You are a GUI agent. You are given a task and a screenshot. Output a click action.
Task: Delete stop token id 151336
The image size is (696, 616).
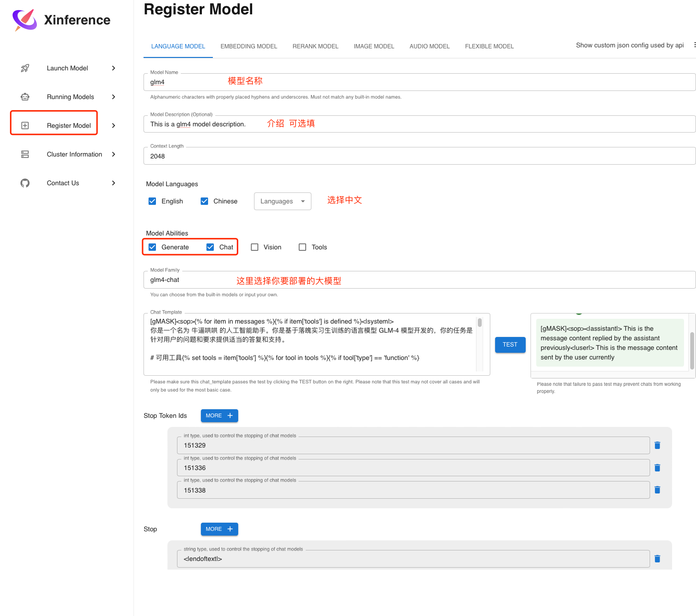point(657,468)
